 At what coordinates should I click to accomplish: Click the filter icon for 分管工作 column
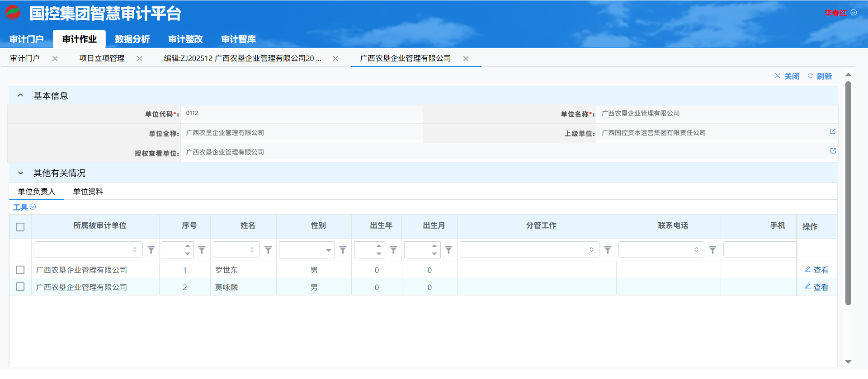click(x=608, y=250)
